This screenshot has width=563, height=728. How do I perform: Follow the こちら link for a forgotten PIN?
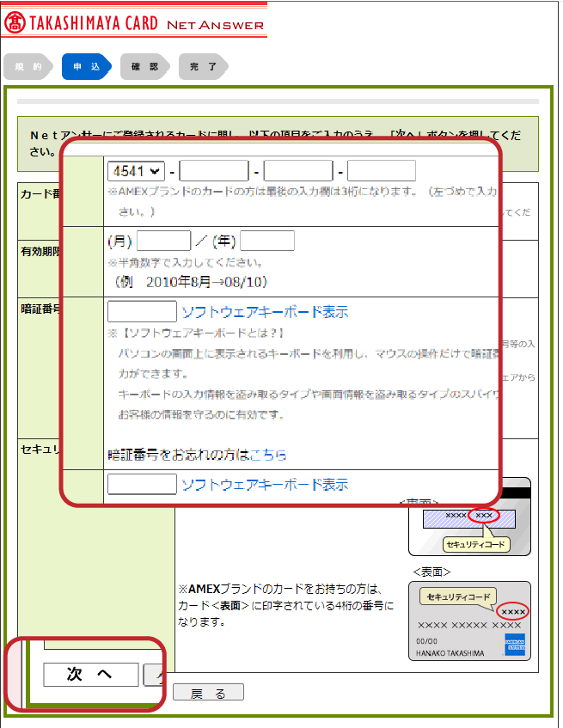[x=268, y=455]
